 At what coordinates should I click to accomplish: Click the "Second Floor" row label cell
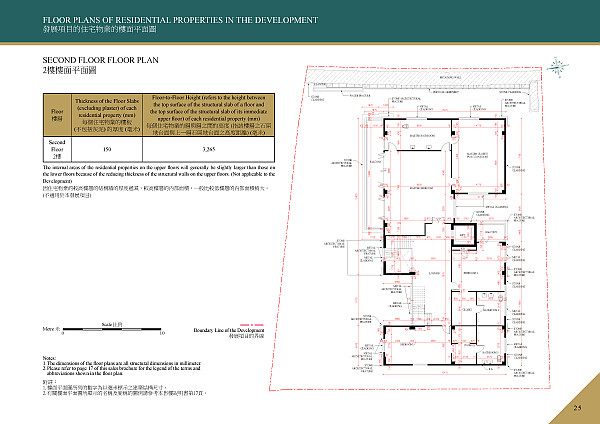click(x=56, y=148)
